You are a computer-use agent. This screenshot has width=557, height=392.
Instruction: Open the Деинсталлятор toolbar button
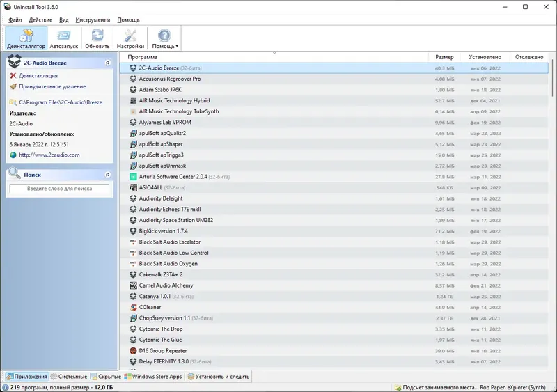point(26,38)
